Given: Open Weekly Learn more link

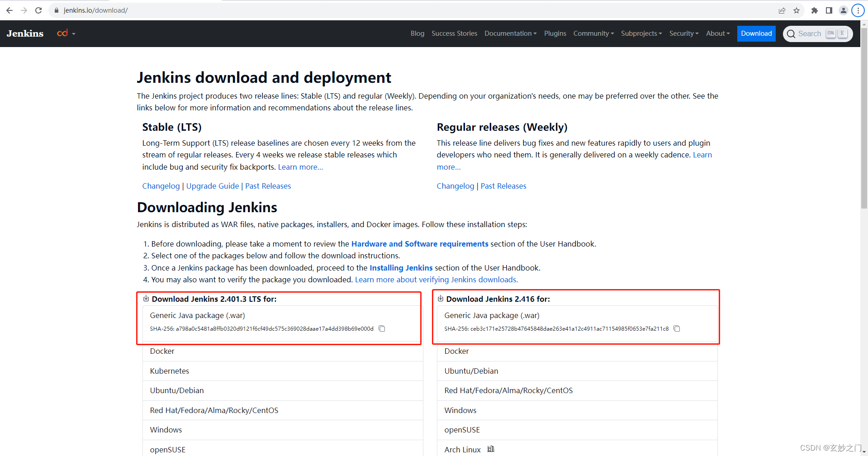Looking at the screenshot, I should (x=702, y=155).
